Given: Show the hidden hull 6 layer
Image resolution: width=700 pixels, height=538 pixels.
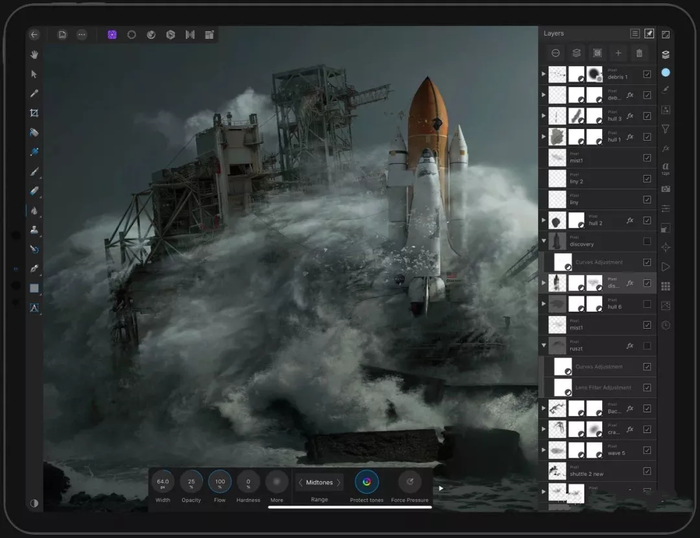Looking at the screenshot, I should pos(647,304).
